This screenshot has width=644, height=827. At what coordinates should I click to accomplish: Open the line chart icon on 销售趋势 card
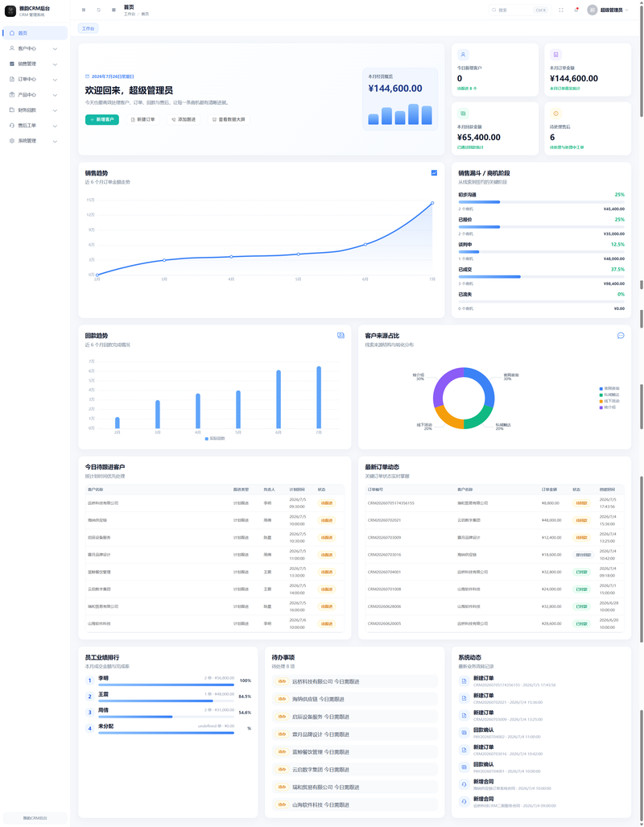pyautogui.click(x=434, y=173)
